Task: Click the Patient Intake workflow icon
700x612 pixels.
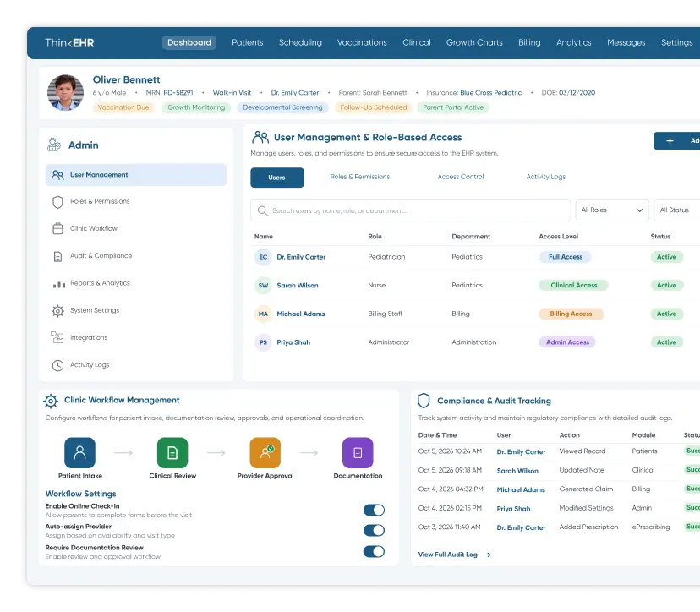Action: (80, 452)
